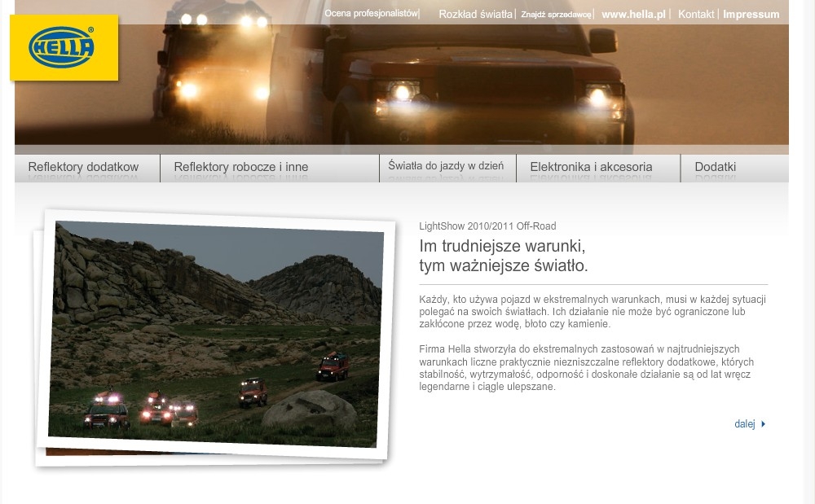
Task: Click the dalej link
Action: (x=744, y=424)
